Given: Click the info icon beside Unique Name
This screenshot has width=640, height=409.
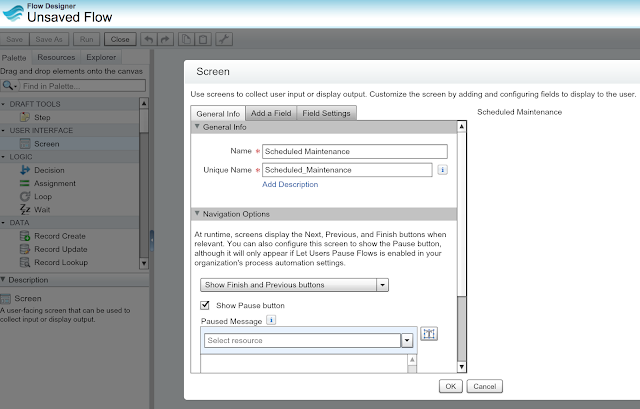Looking at the screenshot, I should tap(442, 171).
